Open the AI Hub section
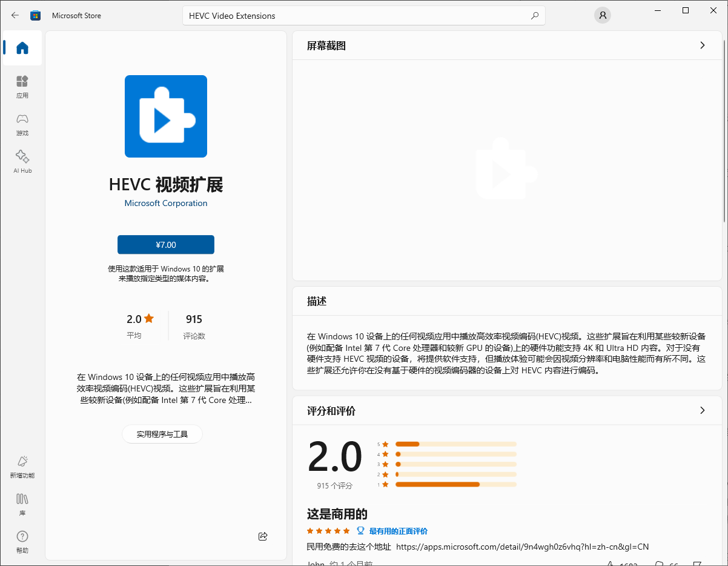The height and width of the screenshot is (566, 728). 22,161
